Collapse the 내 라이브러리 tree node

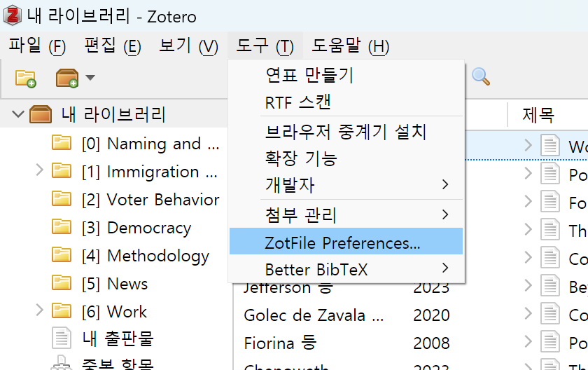point(18,114)
